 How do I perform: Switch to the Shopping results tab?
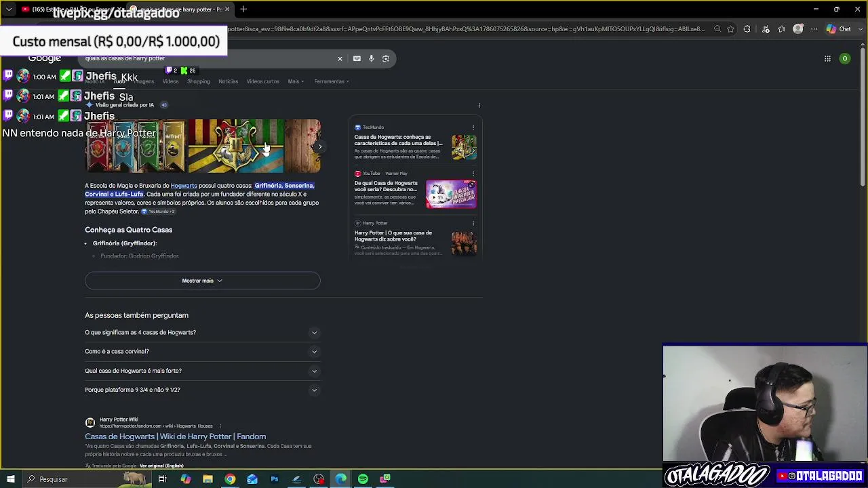pyautogui.click(x=199, y=81)
